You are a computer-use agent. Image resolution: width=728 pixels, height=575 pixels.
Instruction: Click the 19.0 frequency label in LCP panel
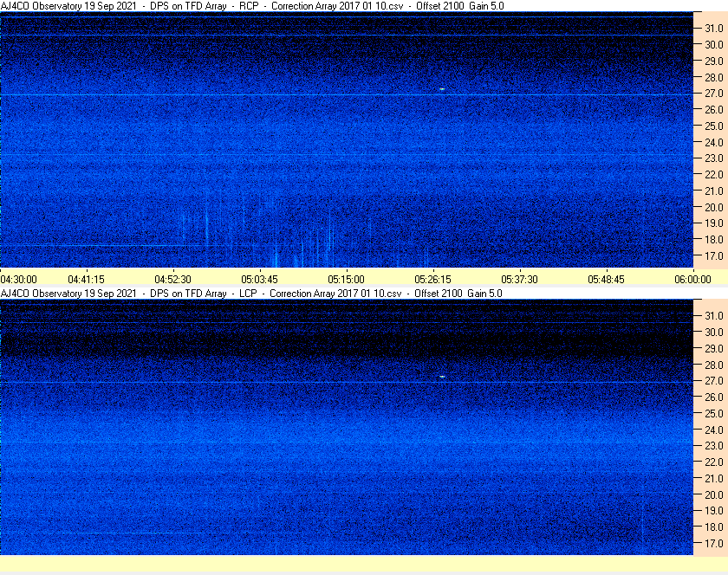click(714, 511)
